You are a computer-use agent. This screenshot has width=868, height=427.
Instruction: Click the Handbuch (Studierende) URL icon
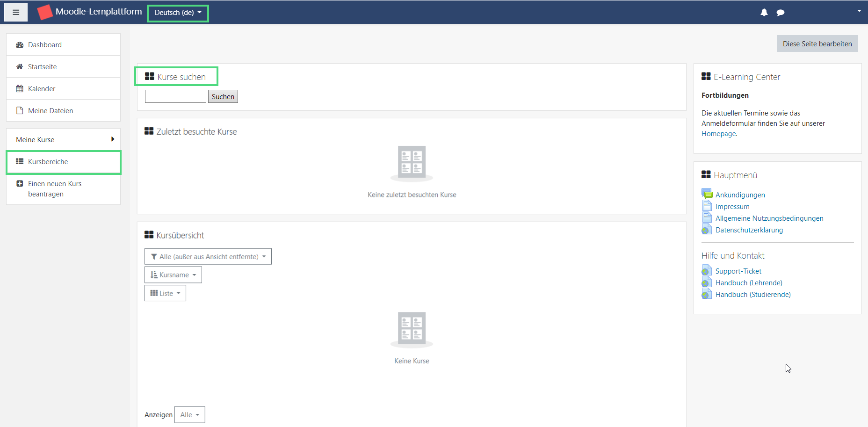point(707,294)
